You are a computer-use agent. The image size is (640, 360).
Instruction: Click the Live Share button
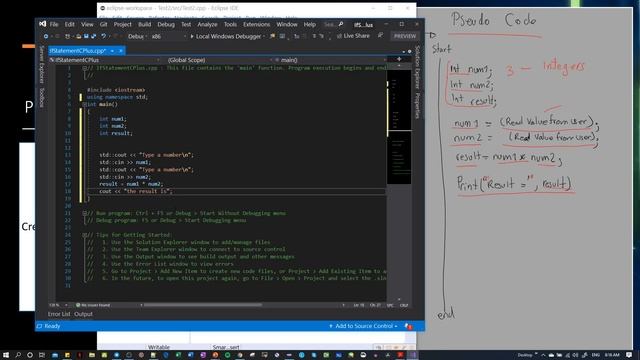coord(353,36)
